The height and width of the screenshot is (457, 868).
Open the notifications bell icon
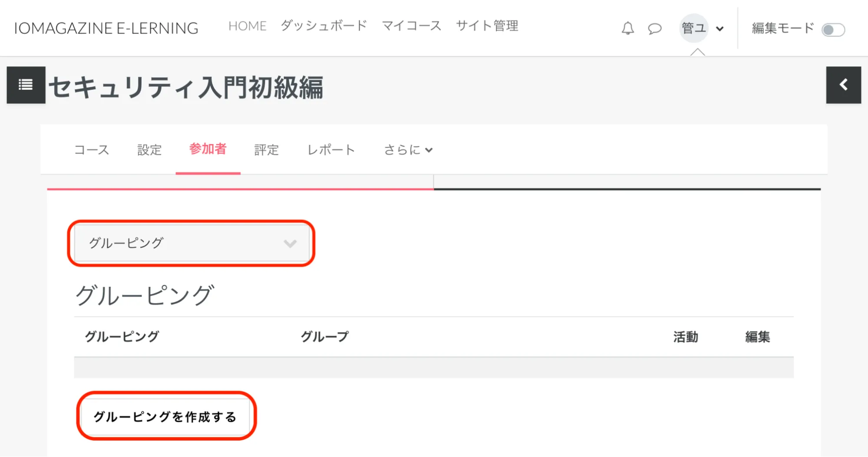[x=627, y=29]
